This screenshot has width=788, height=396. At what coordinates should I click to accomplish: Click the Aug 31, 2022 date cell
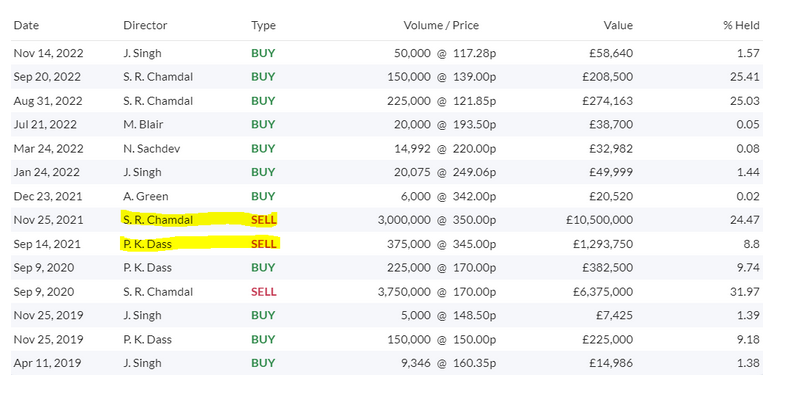coord(48,101)
